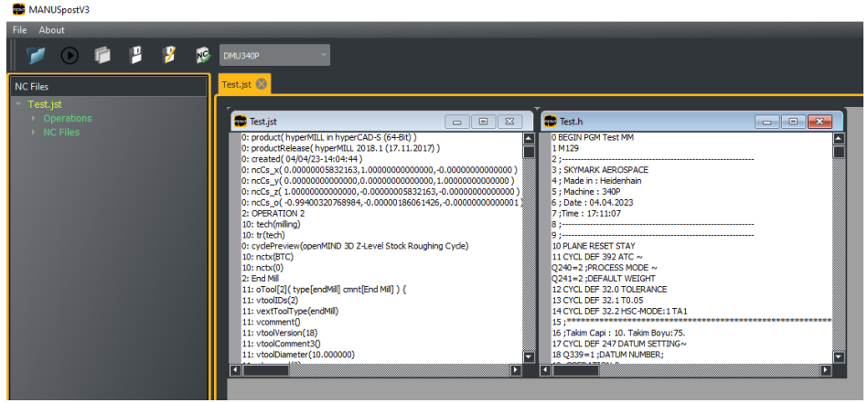Click the '; Machine : 340P' line
The width and height of the screenshot is (868, 403).
[586, 192]
